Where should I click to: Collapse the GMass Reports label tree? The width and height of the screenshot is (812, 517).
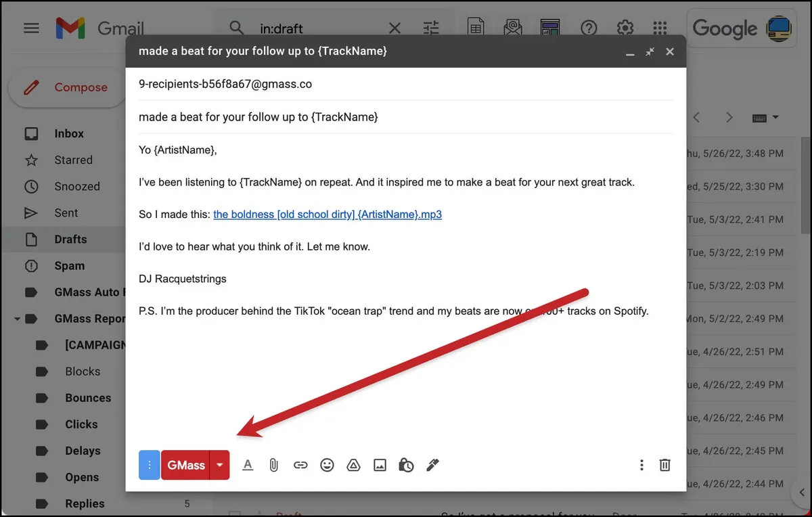click(x=16, y=319)
